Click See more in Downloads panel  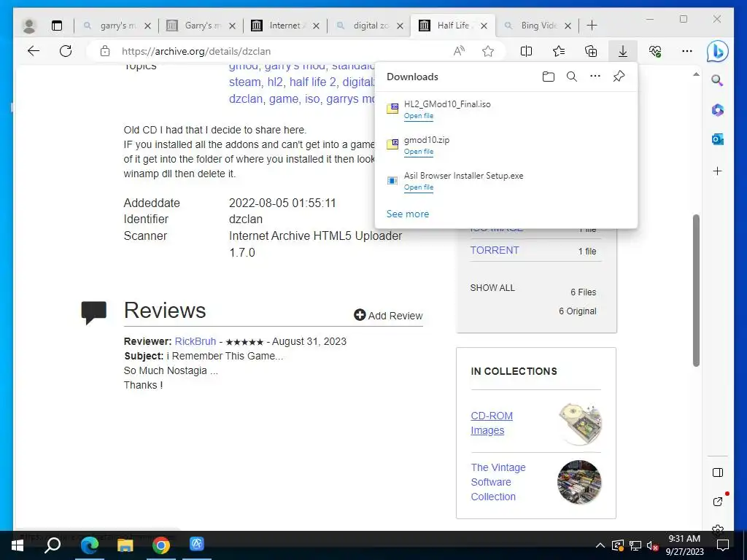click(407, 214)
